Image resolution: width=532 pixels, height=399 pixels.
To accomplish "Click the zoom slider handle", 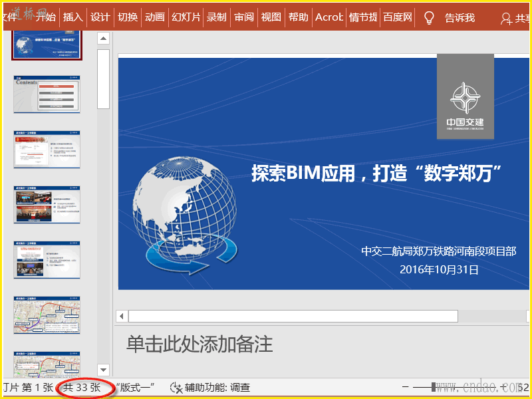I will 434,387.
